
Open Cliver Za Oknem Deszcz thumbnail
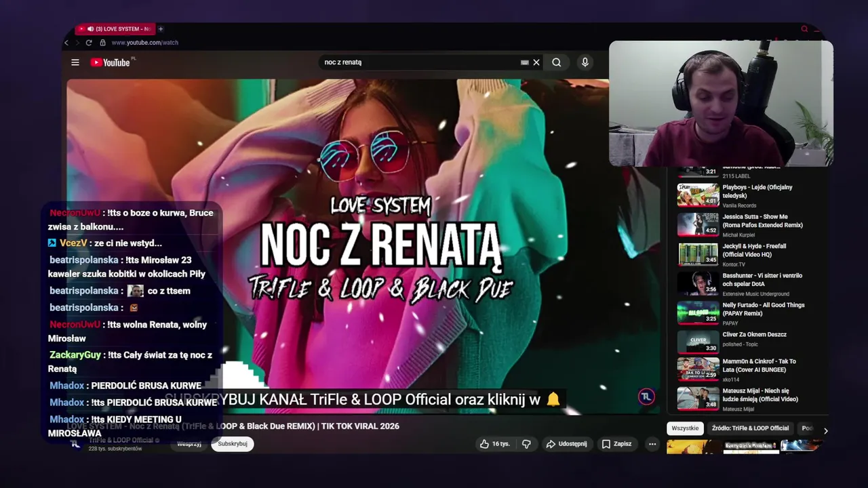(698, 342)
